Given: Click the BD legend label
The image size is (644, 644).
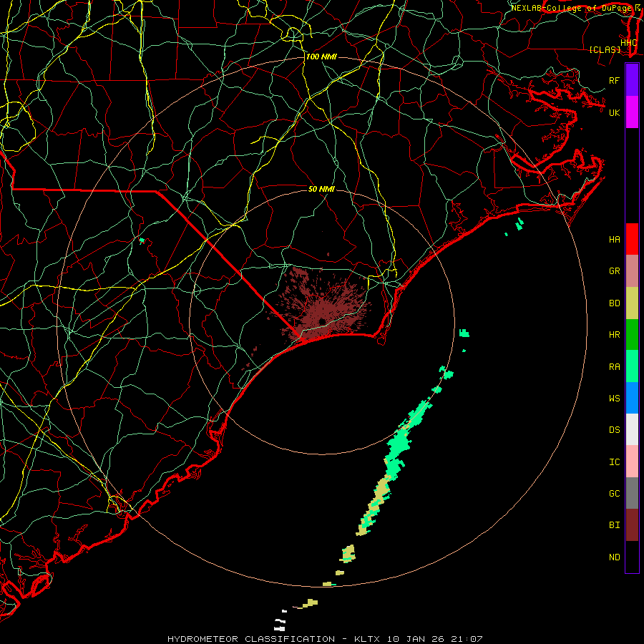Looking at the screenshot, I should click(x=614, y=303).
